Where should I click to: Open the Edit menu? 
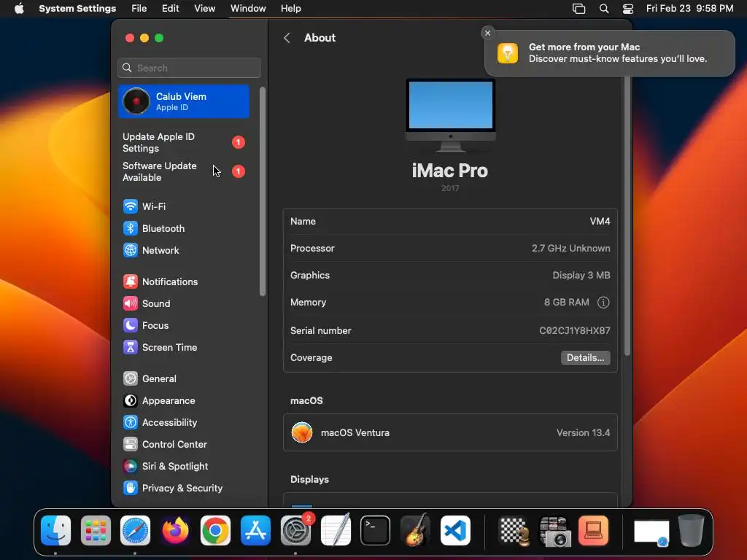tap(171, 9)
